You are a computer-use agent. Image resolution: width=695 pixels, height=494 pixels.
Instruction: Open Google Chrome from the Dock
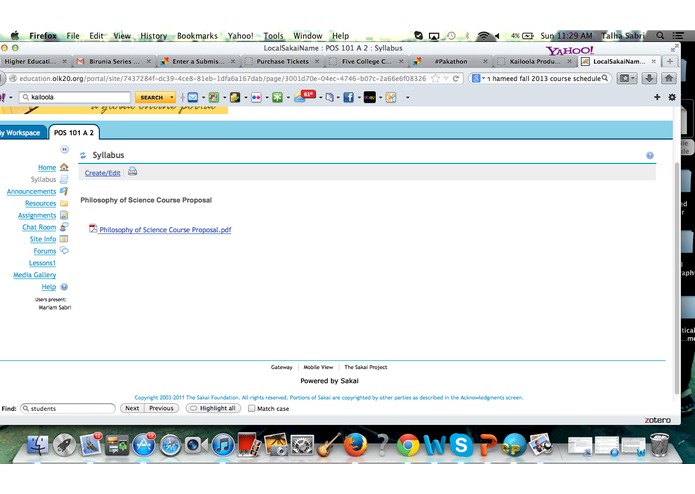(408, 445)
